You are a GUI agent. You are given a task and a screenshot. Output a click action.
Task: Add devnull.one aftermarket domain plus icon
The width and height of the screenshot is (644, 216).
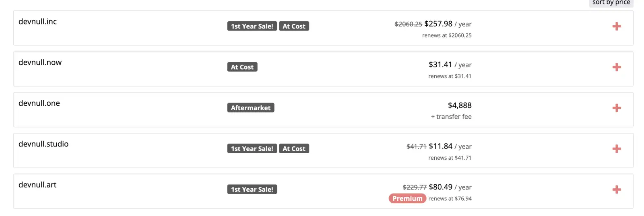[x=616, y=108]
